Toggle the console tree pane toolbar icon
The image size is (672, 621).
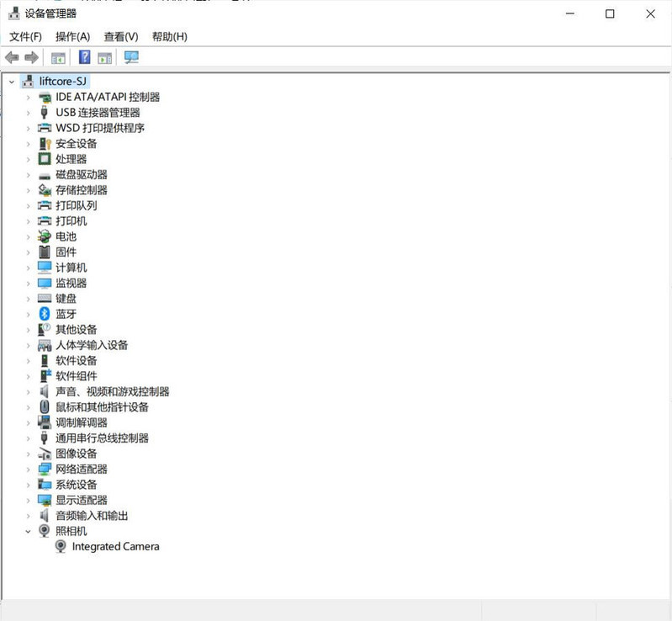click(x=58, y=57)
